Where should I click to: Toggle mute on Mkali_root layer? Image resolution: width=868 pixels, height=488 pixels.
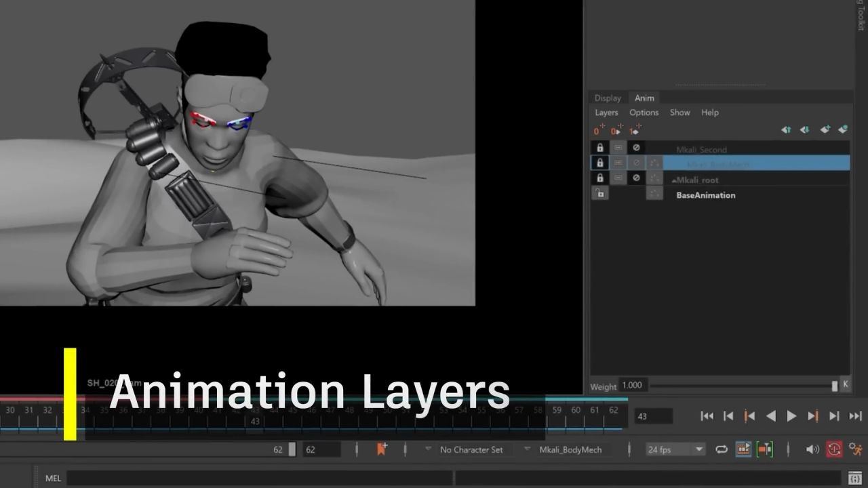[636, 178]
